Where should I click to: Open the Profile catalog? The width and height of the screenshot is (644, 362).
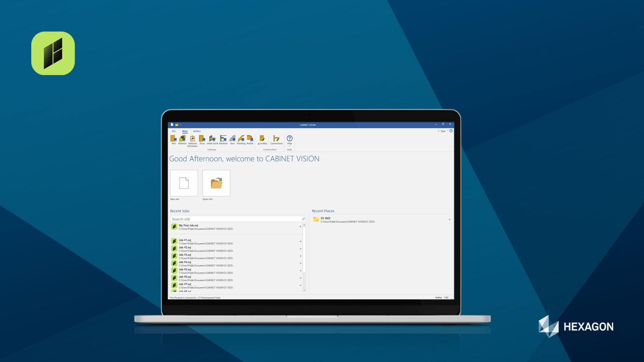[x=250, y=139]
